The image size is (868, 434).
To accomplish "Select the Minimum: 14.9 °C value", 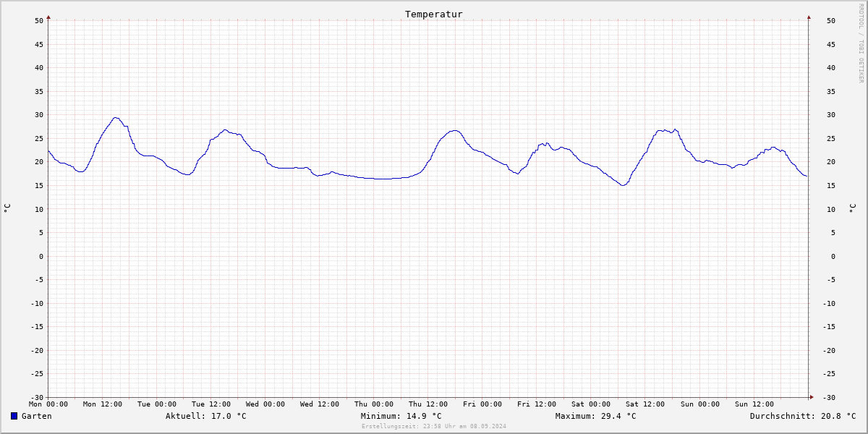I will pyautogui.click(x=401, y=416).
